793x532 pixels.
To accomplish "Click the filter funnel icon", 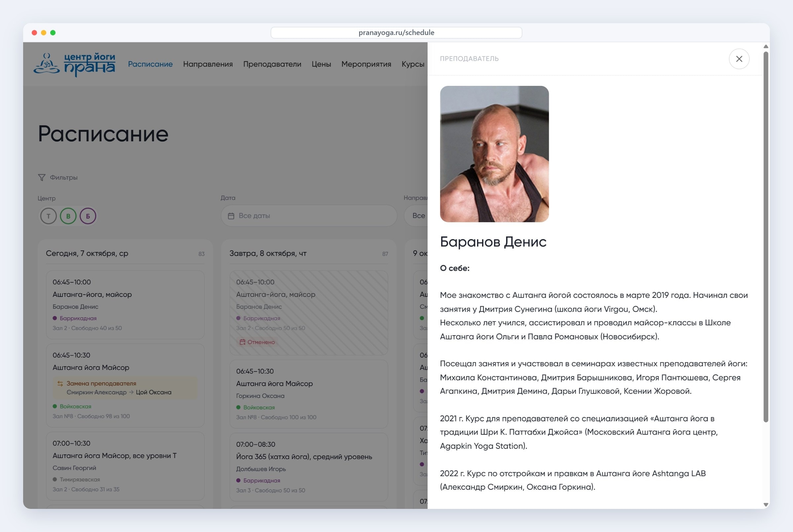I will coord(41,177).
